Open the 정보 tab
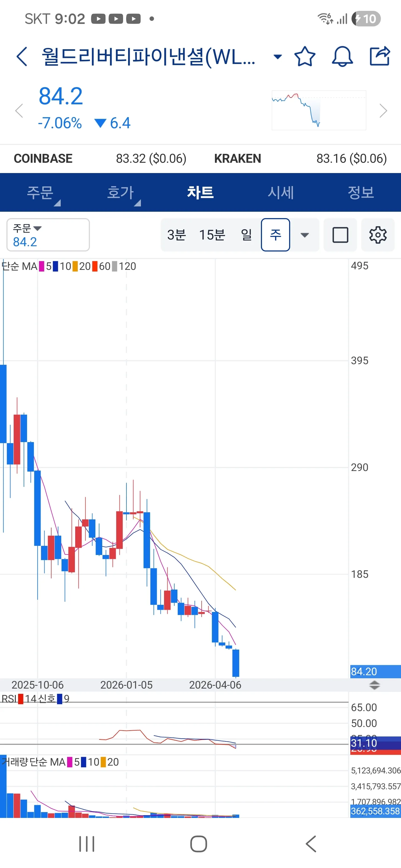401x868 pixels. point(361,193)
